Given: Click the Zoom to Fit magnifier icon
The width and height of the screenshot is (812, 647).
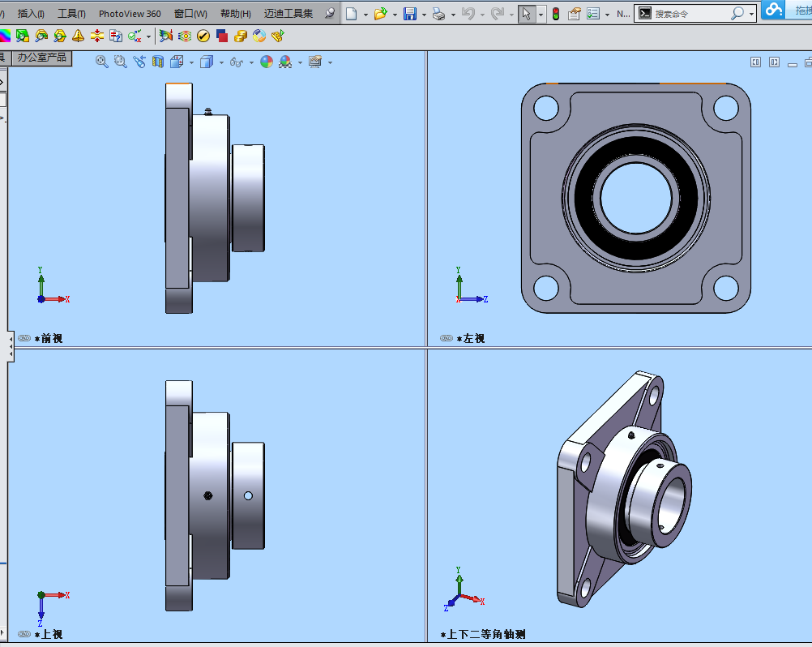Looking at the screenshot, I should coord(102,62).
